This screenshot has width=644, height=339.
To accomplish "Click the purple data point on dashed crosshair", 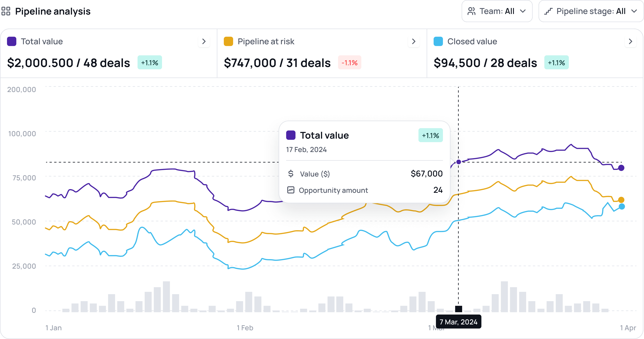I will pyautogui.click(x=458, y=162).
